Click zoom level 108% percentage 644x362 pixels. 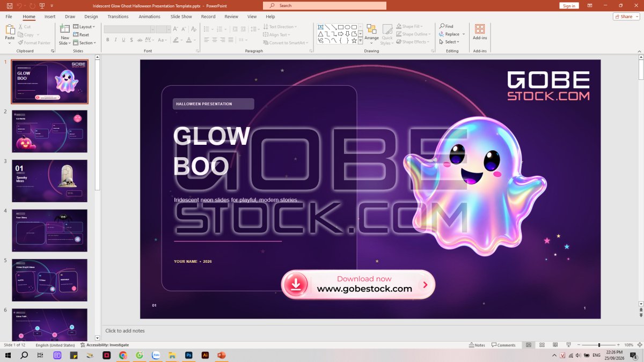point(629,345)
